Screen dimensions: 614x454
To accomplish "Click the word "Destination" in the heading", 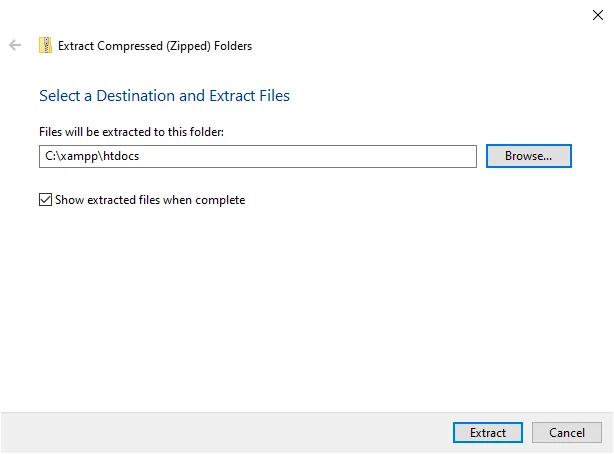I will (128, 96).
